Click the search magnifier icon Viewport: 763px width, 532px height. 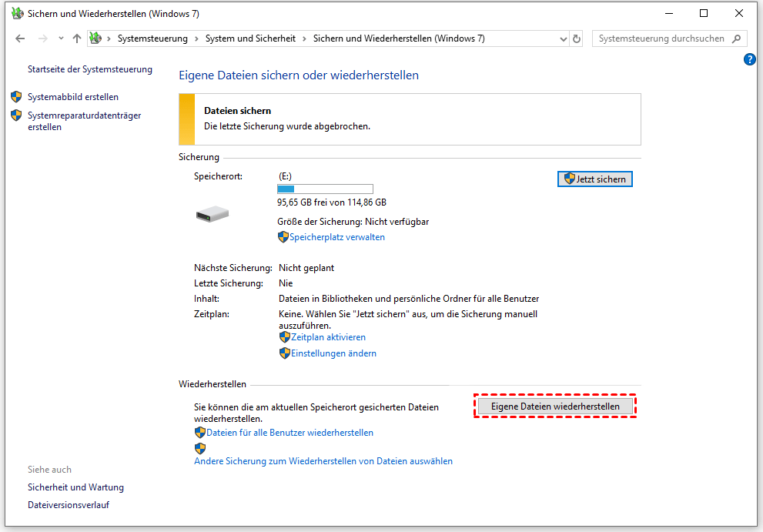[x=737, y=38]
